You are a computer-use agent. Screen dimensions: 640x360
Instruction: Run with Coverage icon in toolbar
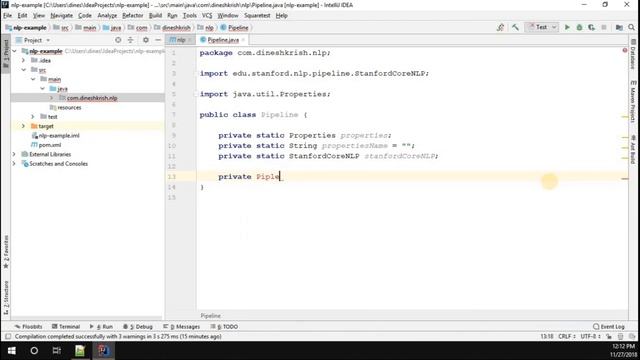pyautogui.click(x=591, y=27)
